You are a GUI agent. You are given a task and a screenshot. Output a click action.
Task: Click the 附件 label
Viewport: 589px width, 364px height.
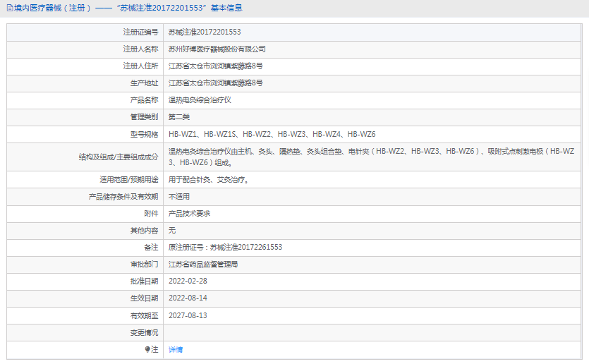(152, 214)
